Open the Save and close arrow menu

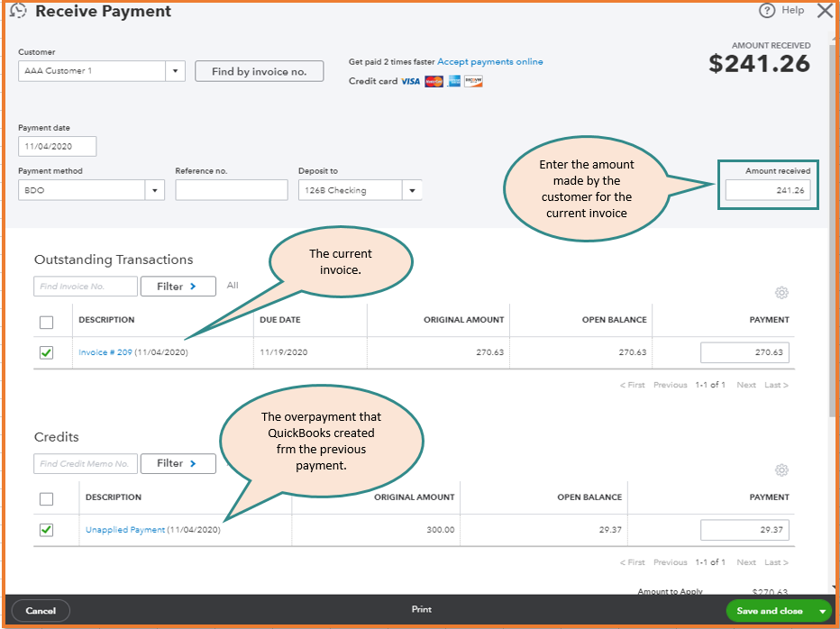coord(822,611)
